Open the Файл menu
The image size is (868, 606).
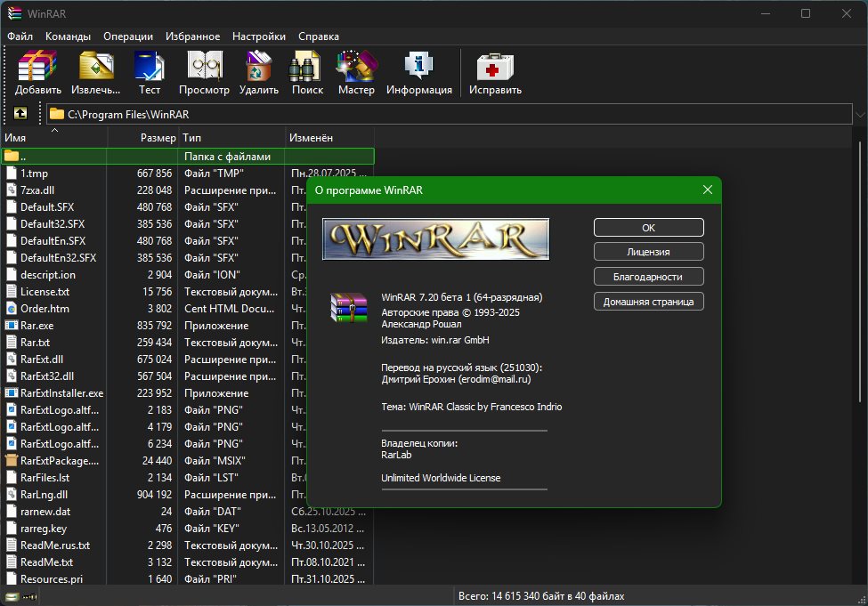(20, 36)
